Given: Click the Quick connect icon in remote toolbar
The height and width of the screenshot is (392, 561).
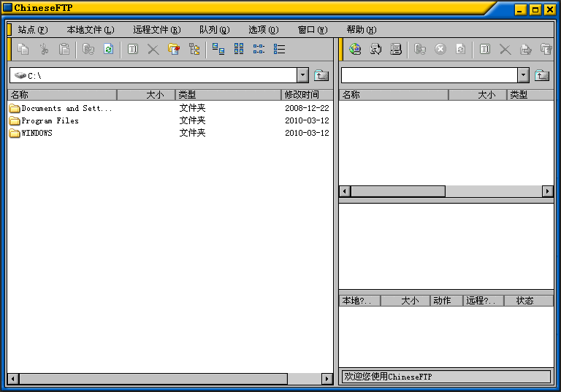Looking at the screenshot, I should (375, 49).
